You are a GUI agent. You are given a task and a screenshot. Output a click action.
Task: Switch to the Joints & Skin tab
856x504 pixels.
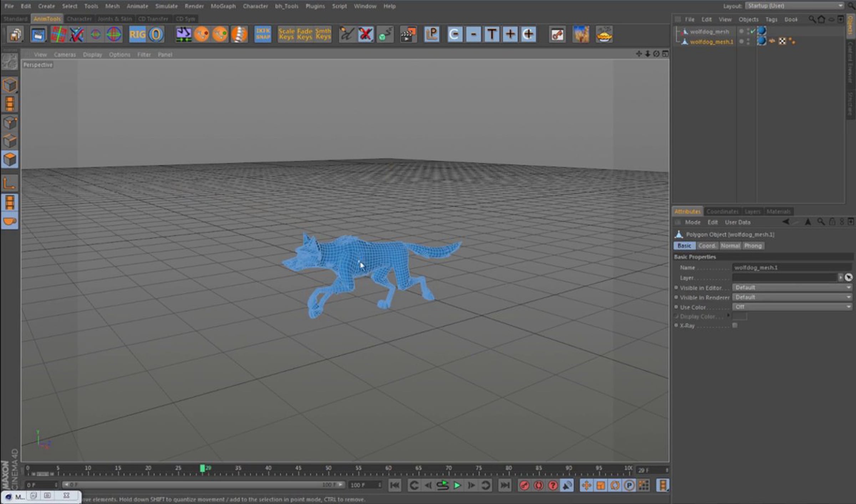click(x=114, y=19)
